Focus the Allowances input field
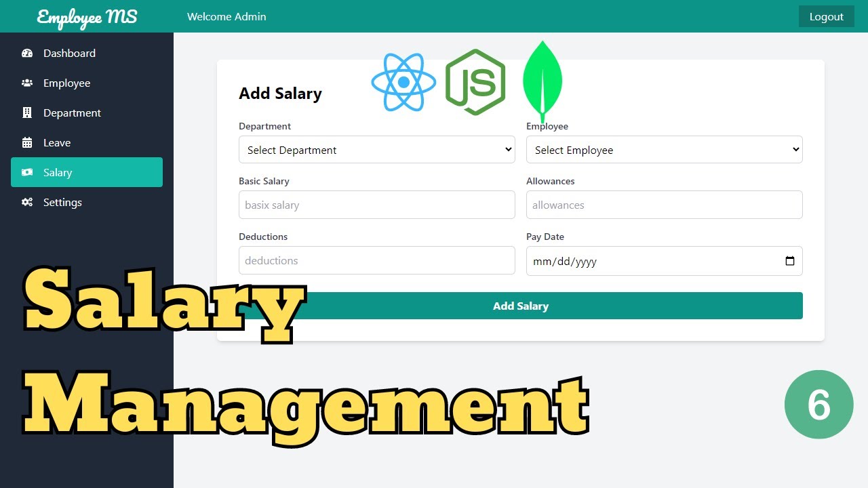The image size is (868, 488). pos(665,205)
